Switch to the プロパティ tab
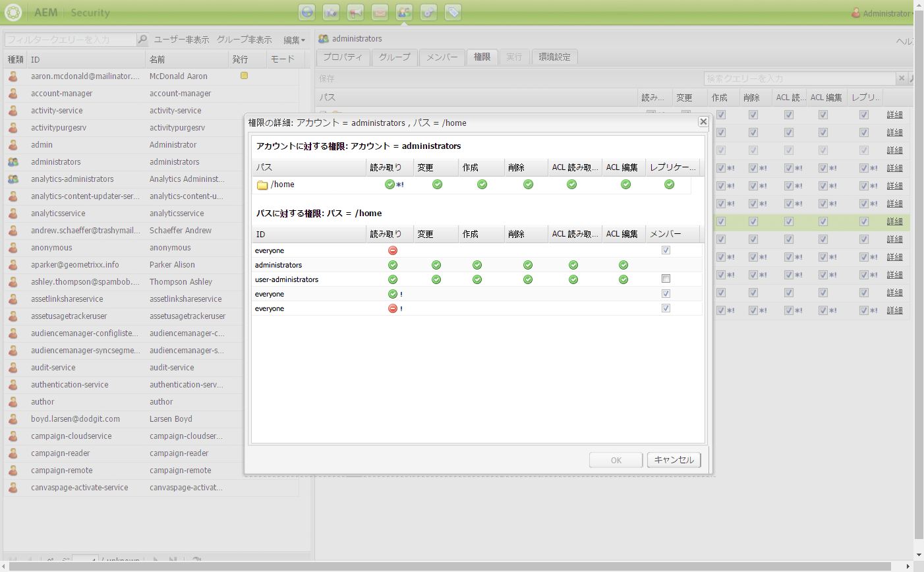 point(343,57)
